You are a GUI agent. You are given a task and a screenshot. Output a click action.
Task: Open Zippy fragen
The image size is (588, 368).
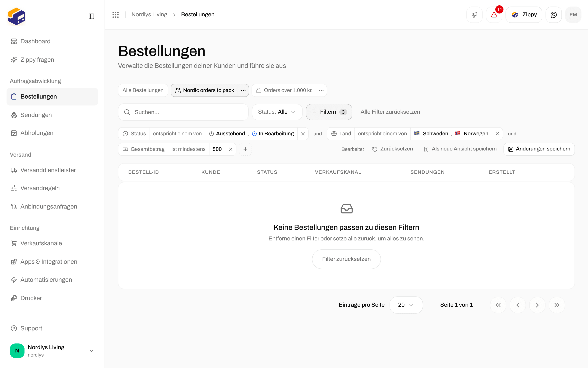pos(52,60)
